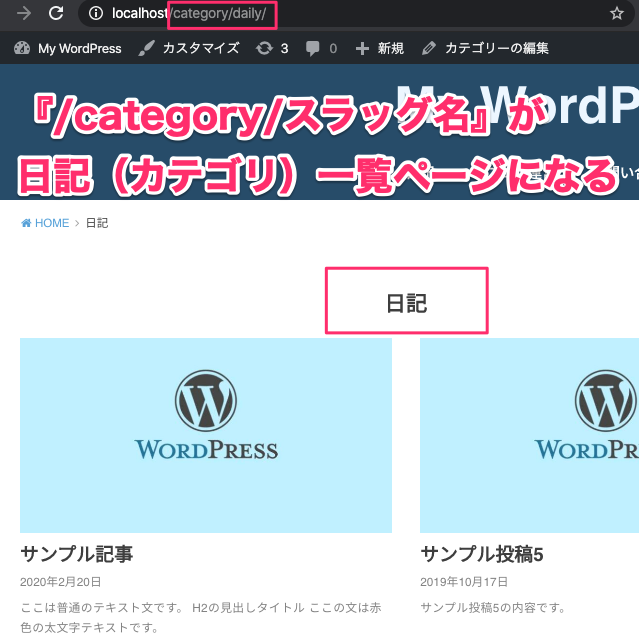The image size is (639, 634).
Task: Click the 2020年2月20日 post date
Action: (x=60, y=582)
